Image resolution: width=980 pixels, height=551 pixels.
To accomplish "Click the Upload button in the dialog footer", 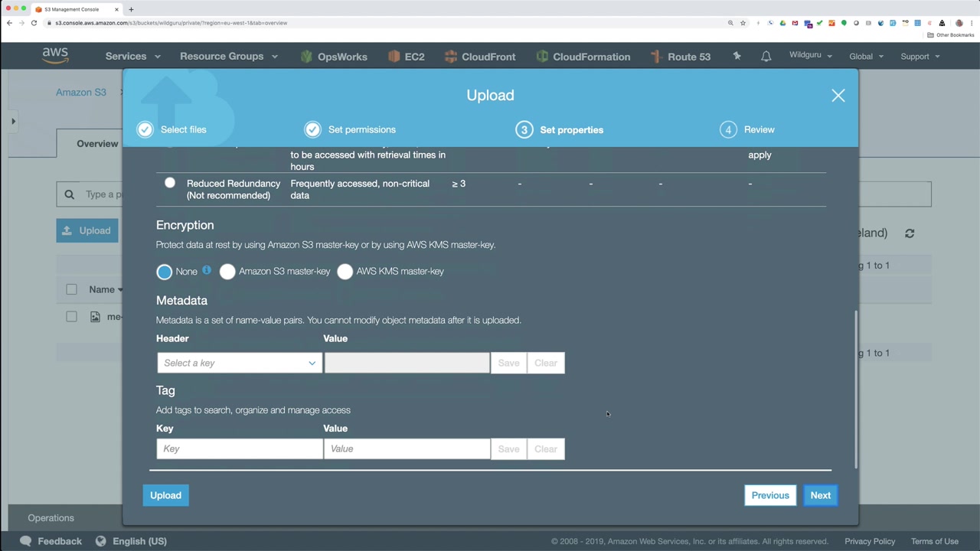I will (165, 495).
